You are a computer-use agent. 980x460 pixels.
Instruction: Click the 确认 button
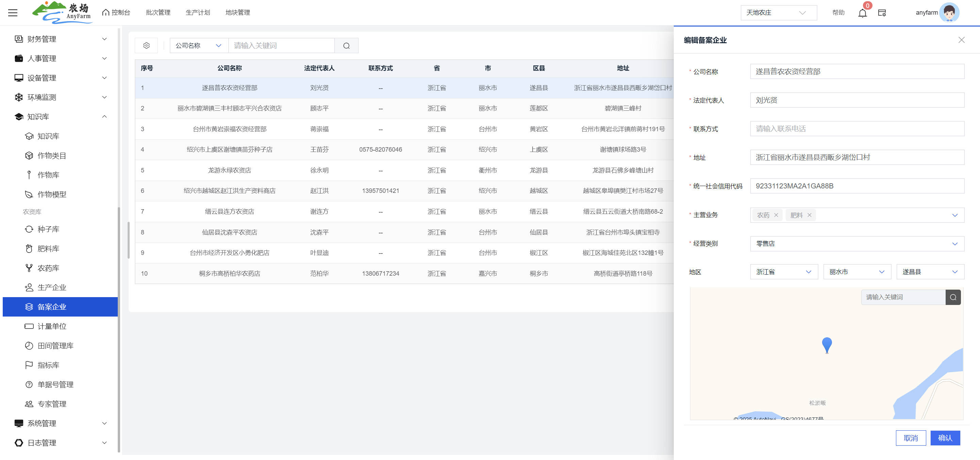[945, 438]
